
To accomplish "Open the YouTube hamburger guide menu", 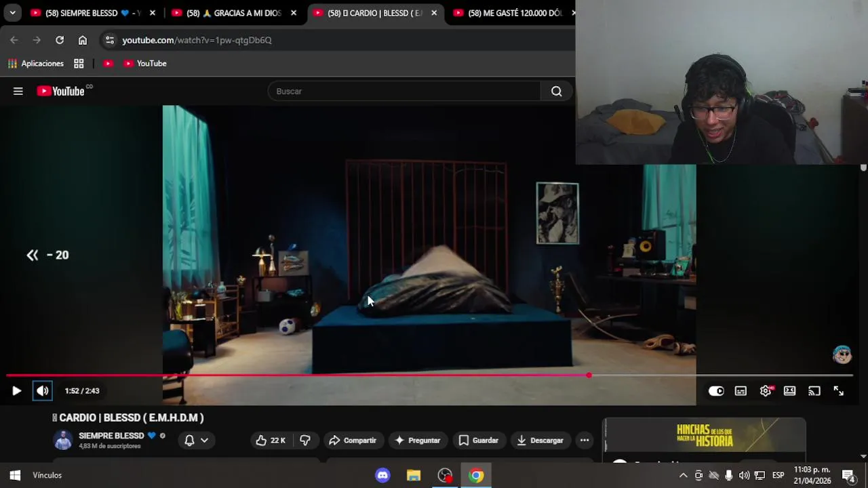I will click(x=18, y=91).
